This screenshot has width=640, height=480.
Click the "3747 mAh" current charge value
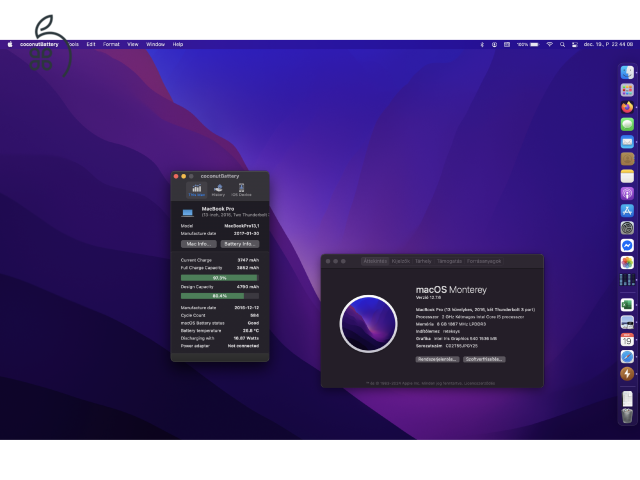click(248, 260)
